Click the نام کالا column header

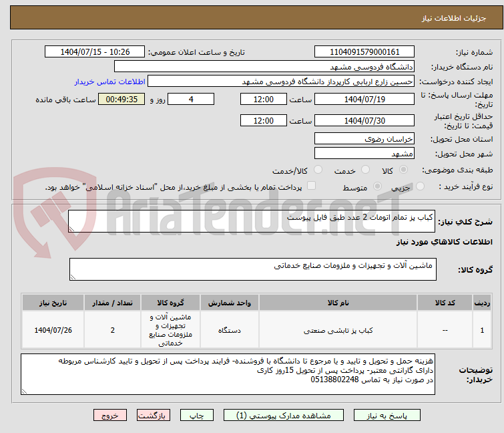point(338,303)
